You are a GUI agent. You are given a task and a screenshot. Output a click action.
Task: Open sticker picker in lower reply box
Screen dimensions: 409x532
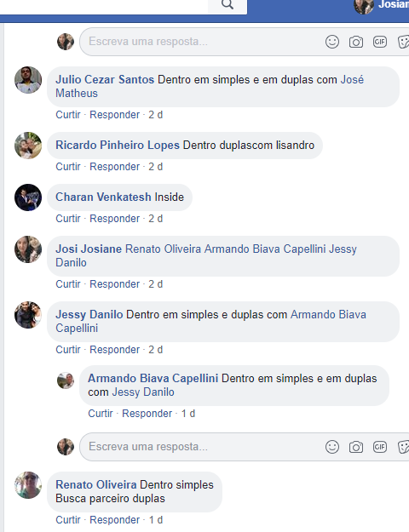(x=403, y=447)
